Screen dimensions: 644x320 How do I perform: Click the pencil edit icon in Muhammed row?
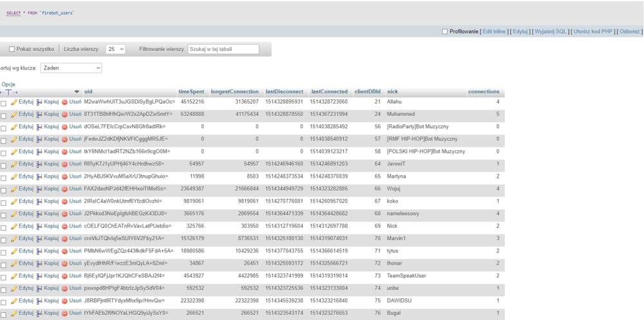point(14,114)
